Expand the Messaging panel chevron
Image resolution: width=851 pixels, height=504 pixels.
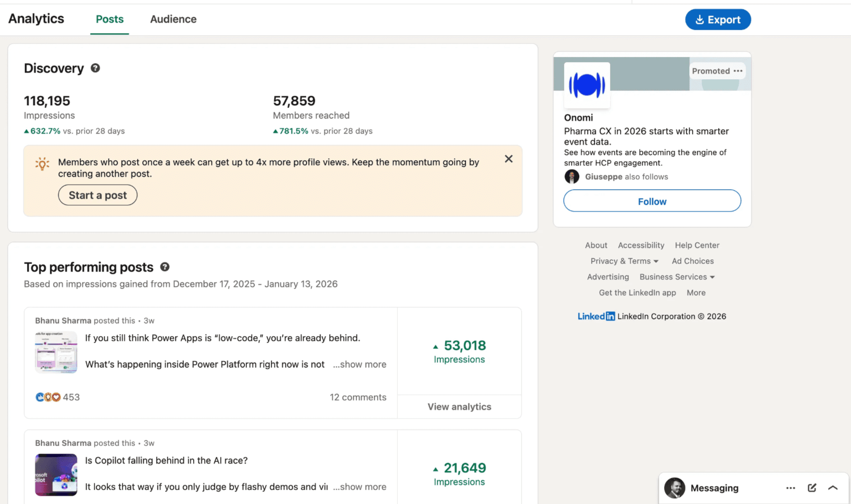(x=833, y=488)
